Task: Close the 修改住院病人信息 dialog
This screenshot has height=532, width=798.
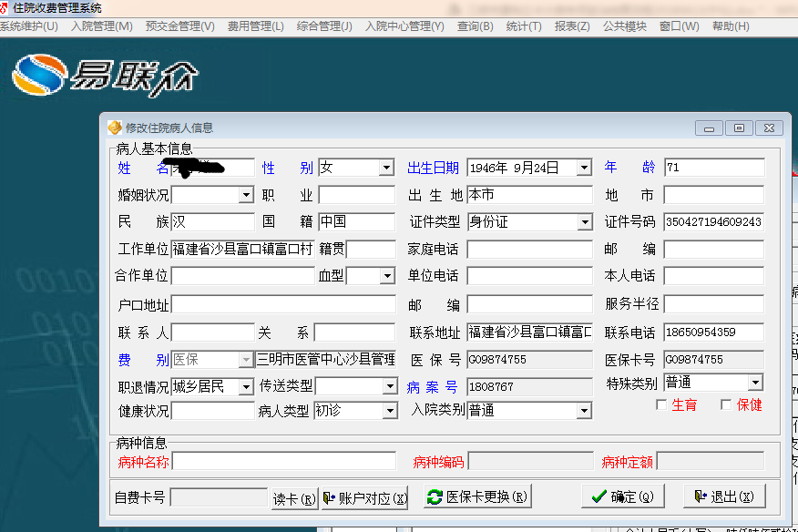Action: pos(769,128)
